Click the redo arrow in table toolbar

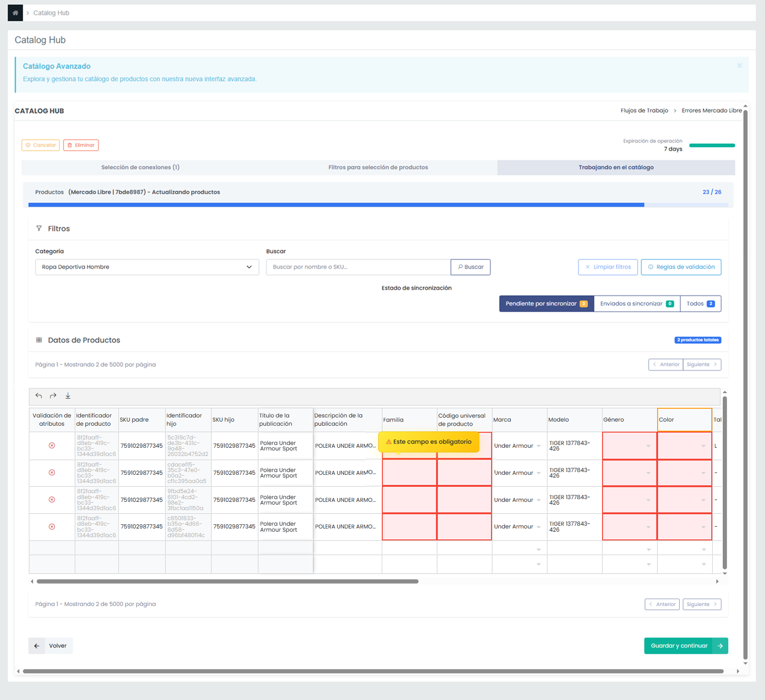[53, 396]
